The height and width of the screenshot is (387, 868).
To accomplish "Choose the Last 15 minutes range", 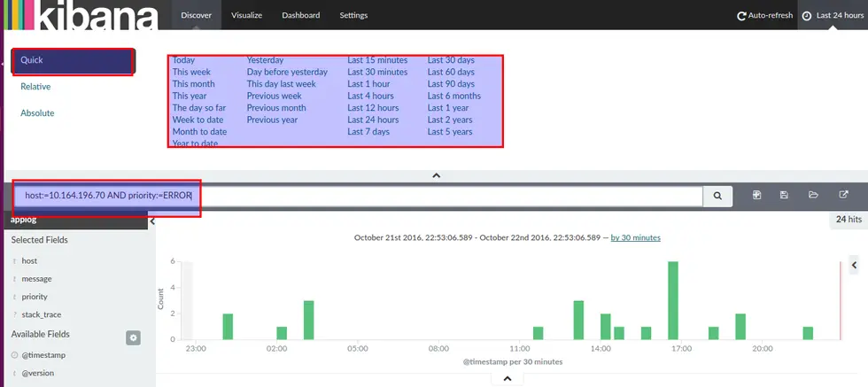I will [x=377, y=60].
